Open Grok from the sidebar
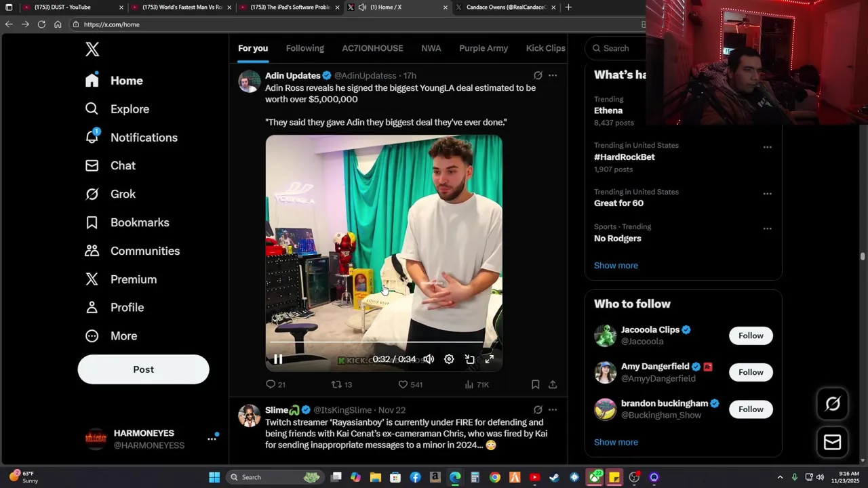The height and width of the screenshot is (488, 868). click(x=110, y=194)
